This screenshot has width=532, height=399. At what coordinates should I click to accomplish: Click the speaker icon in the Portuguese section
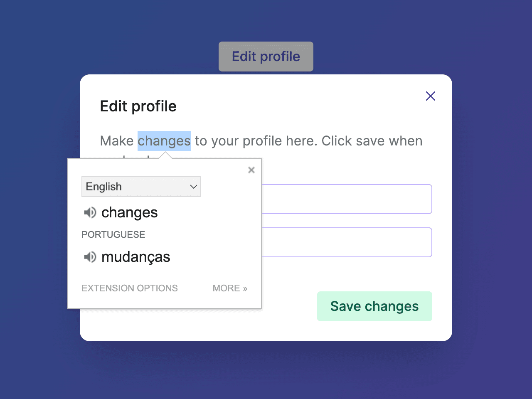point(90,257)
